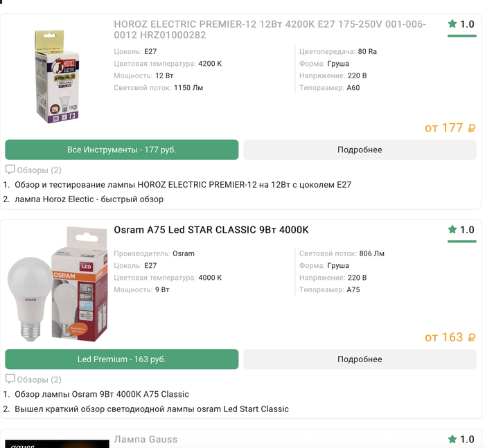Click the star icon on Лампа Gauss card
Viewport: 485px width, 448px height.
pyautogui.click(x=452, y=439)
